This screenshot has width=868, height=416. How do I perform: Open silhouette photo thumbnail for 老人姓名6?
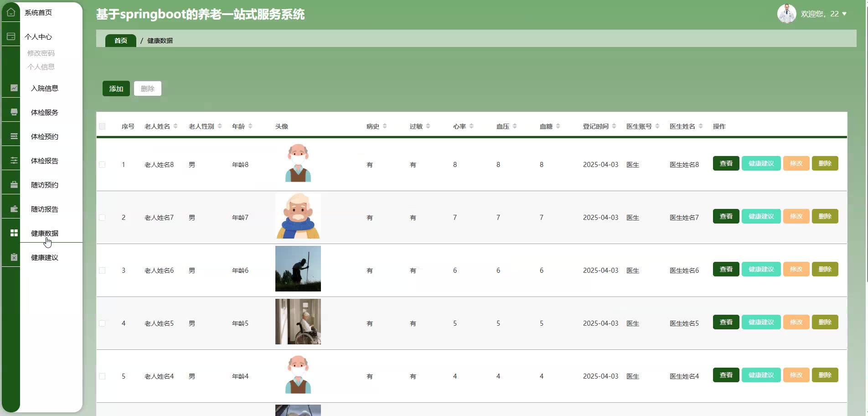298,269
